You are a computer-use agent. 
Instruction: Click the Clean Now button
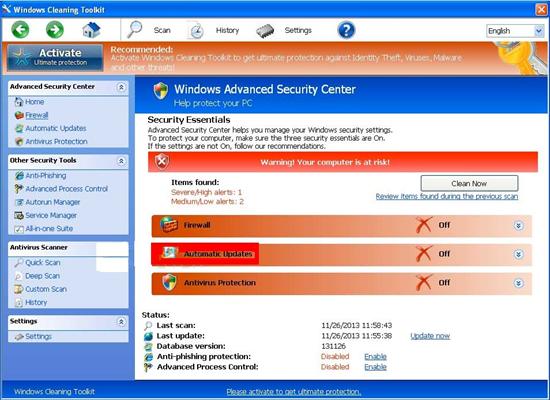tap(469, 184)
